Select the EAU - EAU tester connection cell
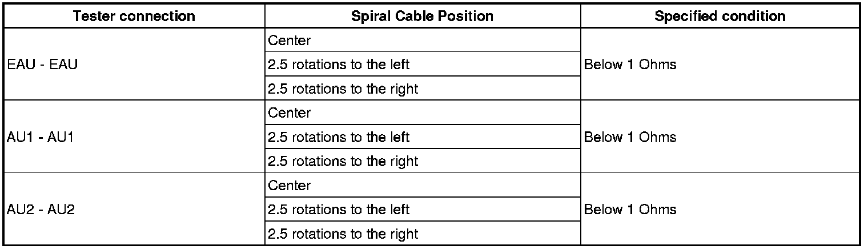The width and height of the screenshot is (868, 249). tap(42, 65)
